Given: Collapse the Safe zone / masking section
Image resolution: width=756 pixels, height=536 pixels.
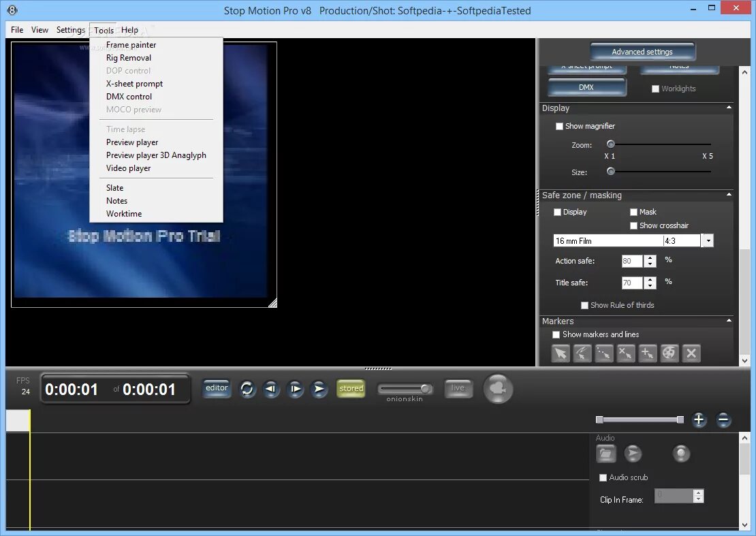Looking at the screenshot, I should [729, 195].
